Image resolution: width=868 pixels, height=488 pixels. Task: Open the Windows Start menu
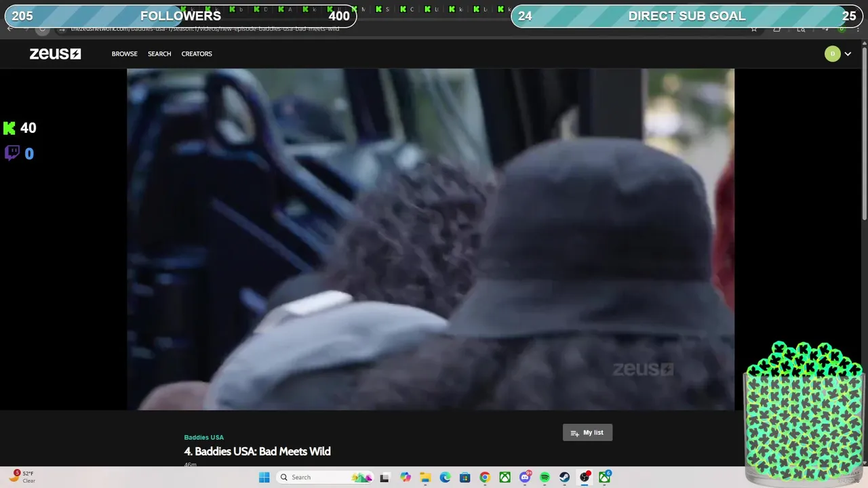tap(264, 477)
